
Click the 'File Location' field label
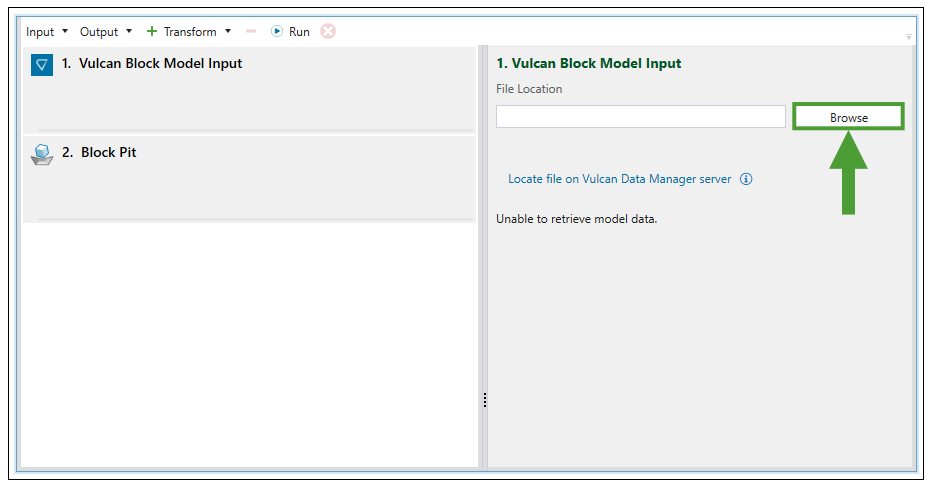click(529, 89)
